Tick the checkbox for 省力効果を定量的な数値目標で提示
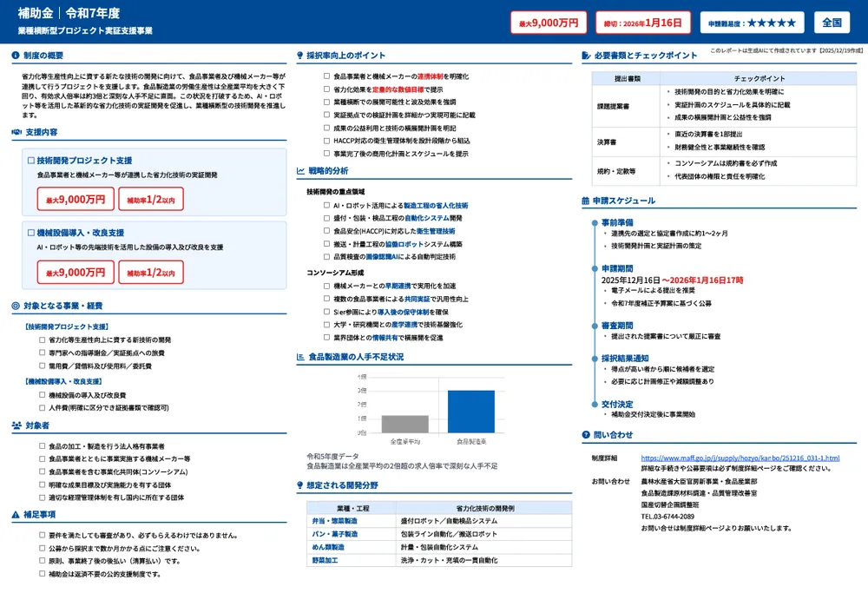 [326, 89]
